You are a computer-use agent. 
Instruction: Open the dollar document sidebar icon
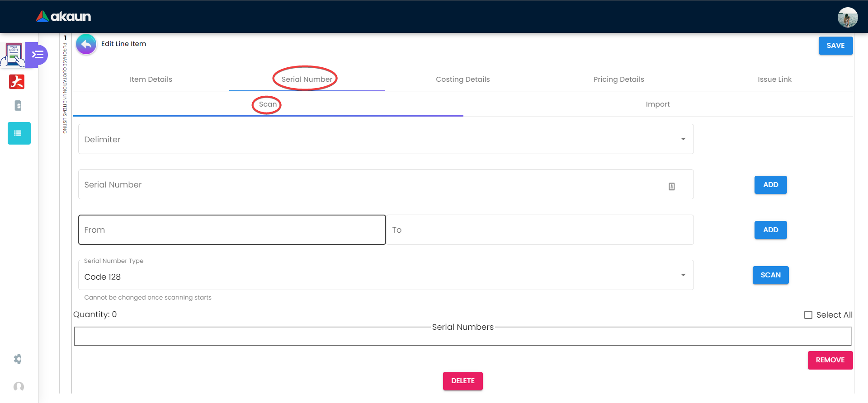18,106
